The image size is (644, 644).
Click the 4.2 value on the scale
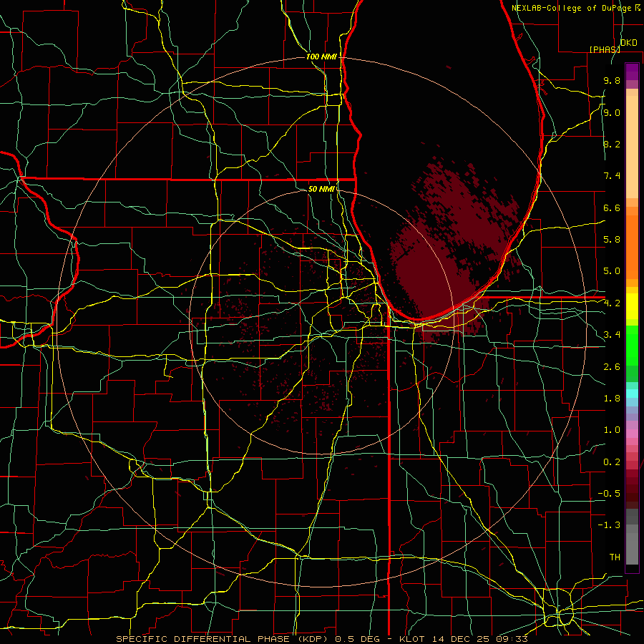(x=612, y=303)
